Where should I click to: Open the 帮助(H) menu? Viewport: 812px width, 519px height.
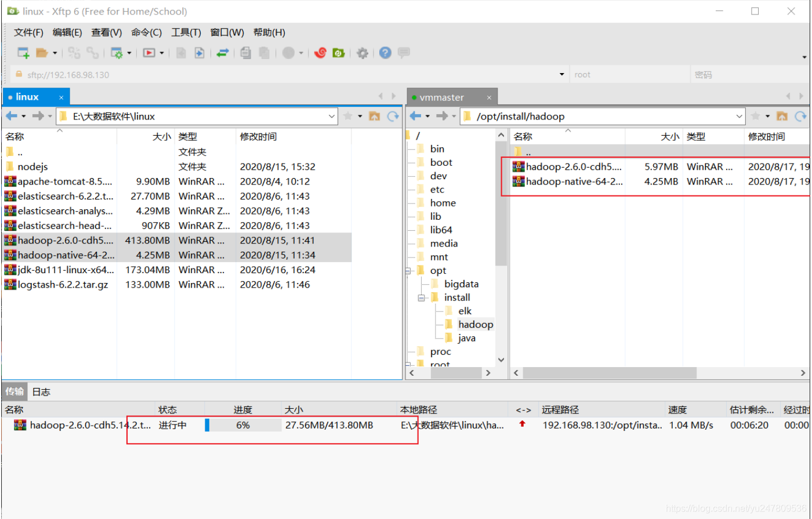point(269,32)
